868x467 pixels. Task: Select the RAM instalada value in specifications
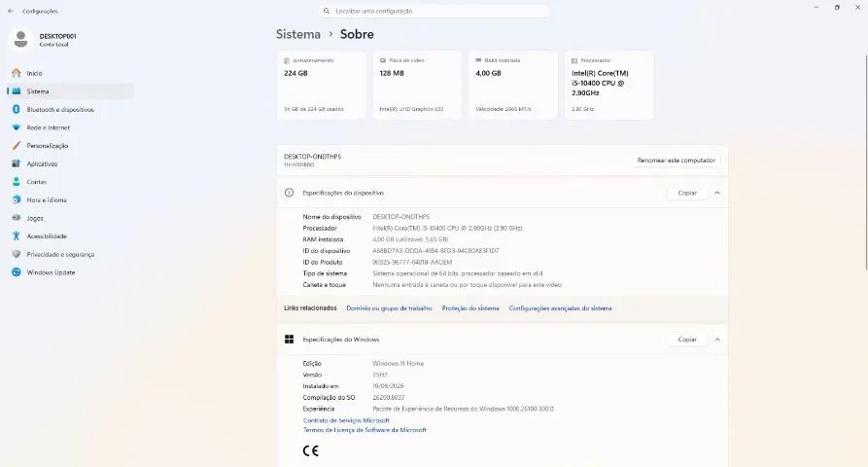tap(410, 239)
